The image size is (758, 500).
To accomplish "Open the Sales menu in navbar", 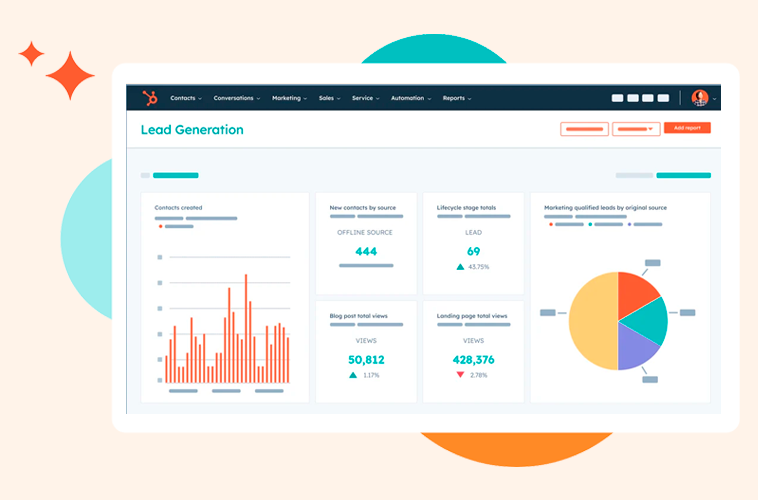I will pyautogui.click(x=329, y=98).
